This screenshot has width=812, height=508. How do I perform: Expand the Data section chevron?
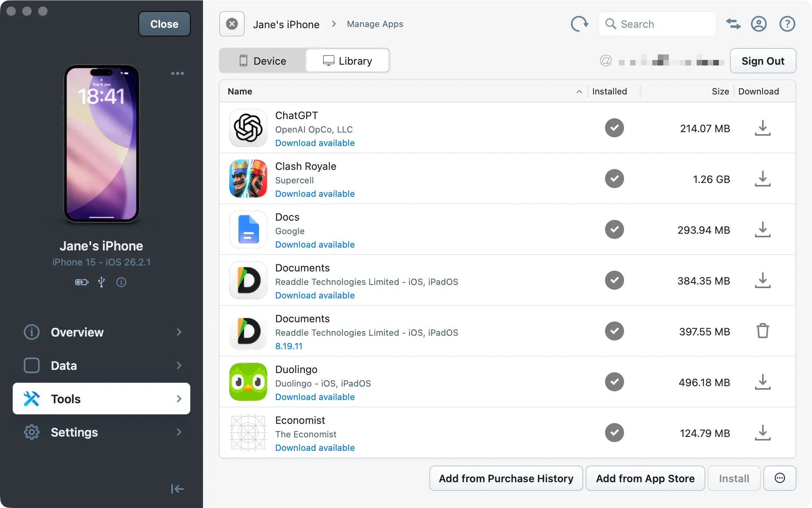179,365
